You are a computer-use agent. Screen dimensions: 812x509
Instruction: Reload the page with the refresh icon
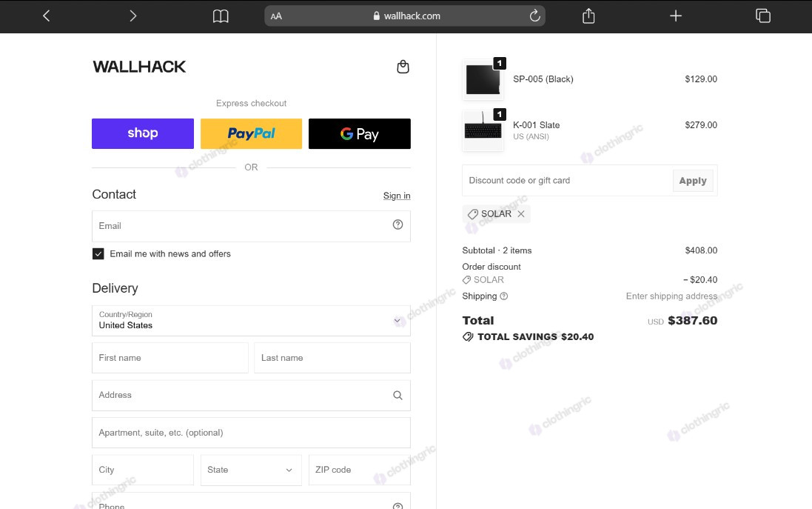(x=534, y=16)
